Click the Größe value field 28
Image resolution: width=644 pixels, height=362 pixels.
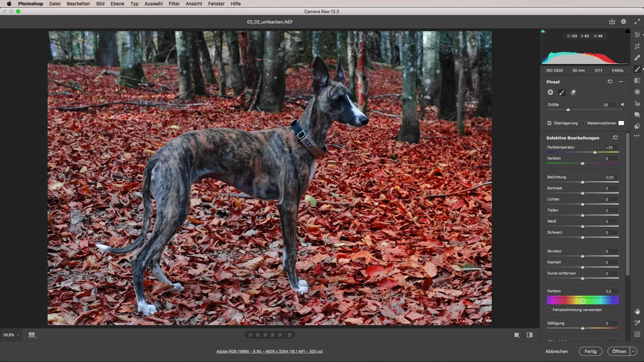[x=609, y=105]
